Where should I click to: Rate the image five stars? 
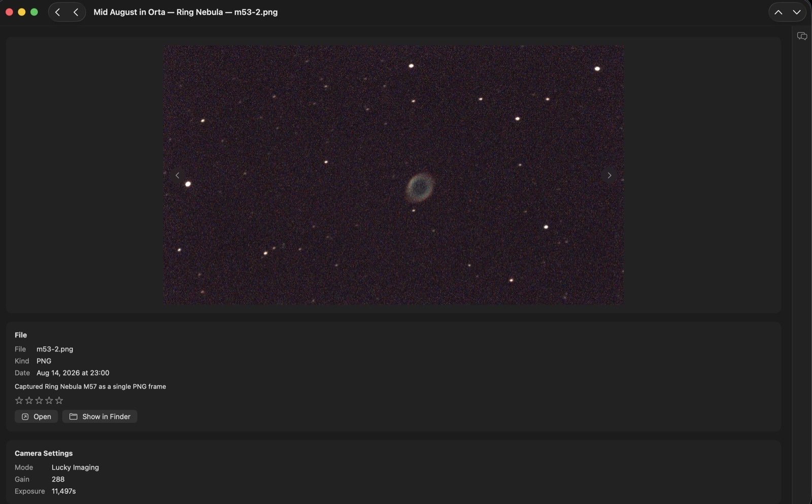point(59,400)
